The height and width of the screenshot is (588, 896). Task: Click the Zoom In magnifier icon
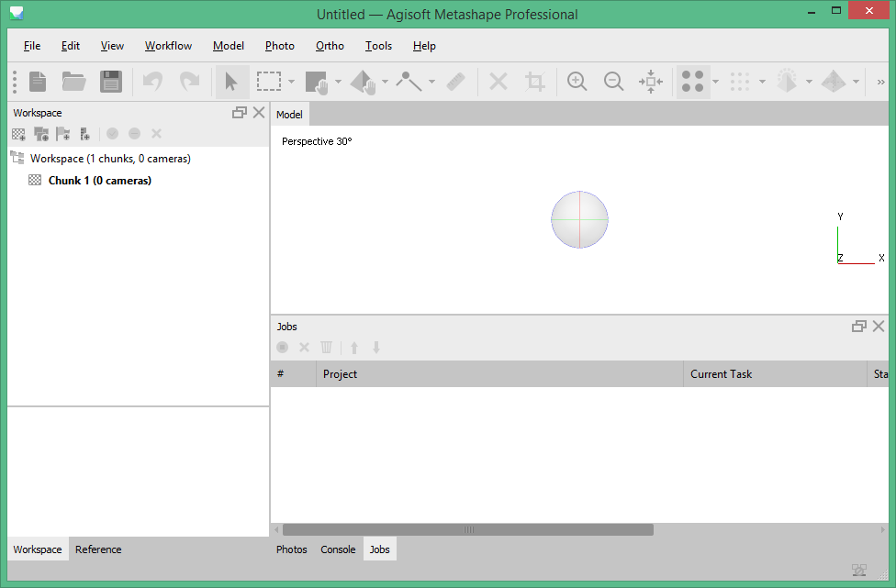(577, 82)
